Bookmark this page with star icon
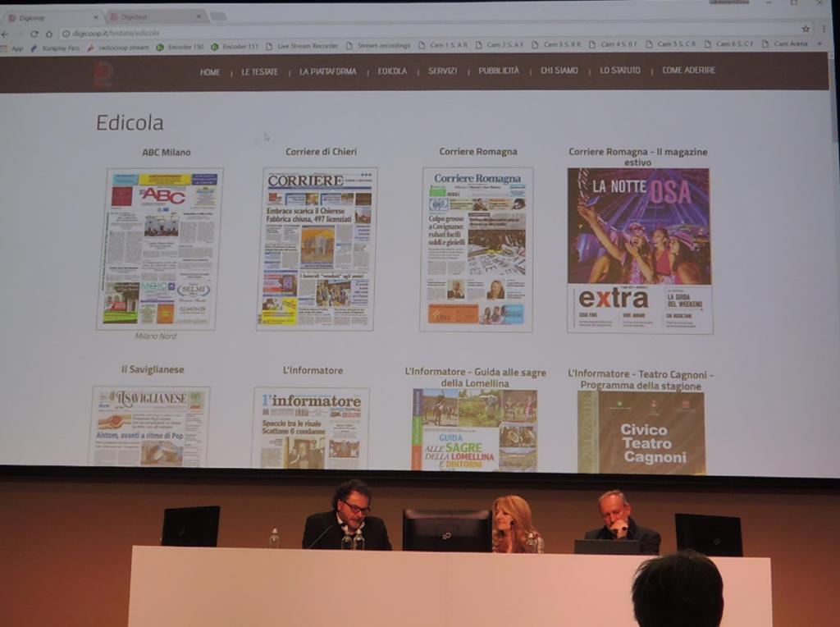This screenshot has height=627, width=840. point(806,29)
